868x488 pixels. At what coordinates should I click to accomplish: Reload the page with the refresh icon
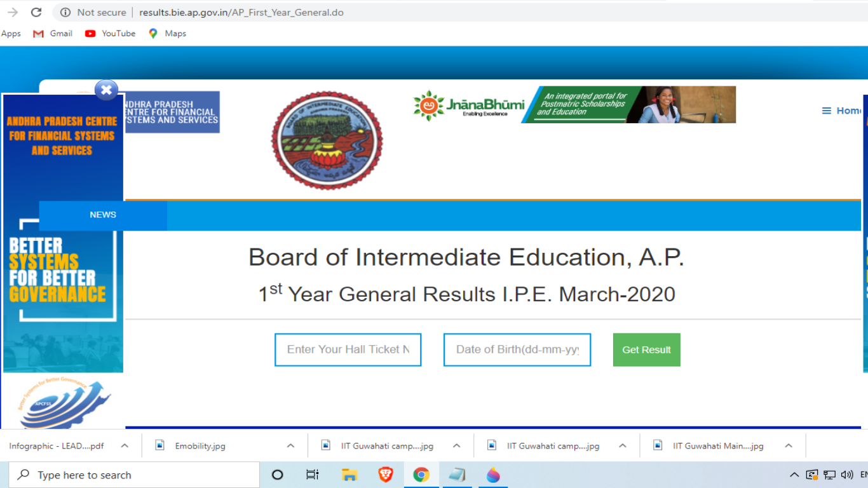click(x=36, y=12)
